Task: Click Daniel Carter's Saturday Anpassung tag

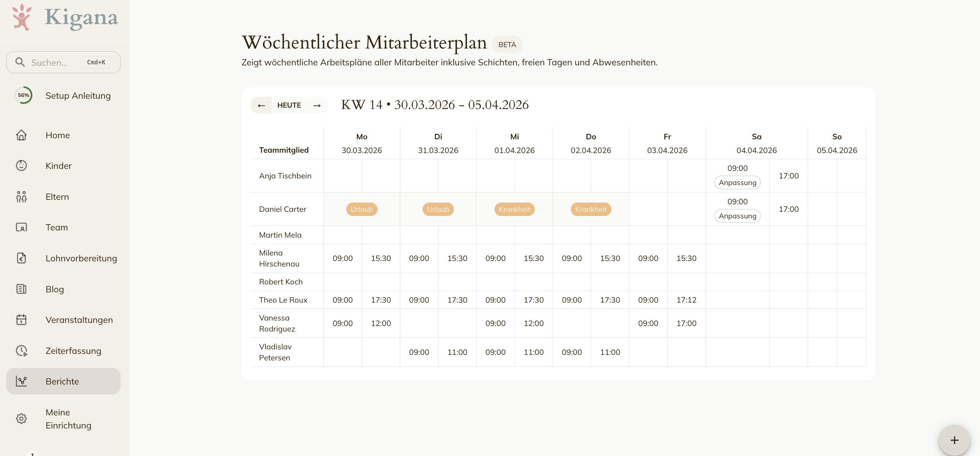Action: point(737,216)
